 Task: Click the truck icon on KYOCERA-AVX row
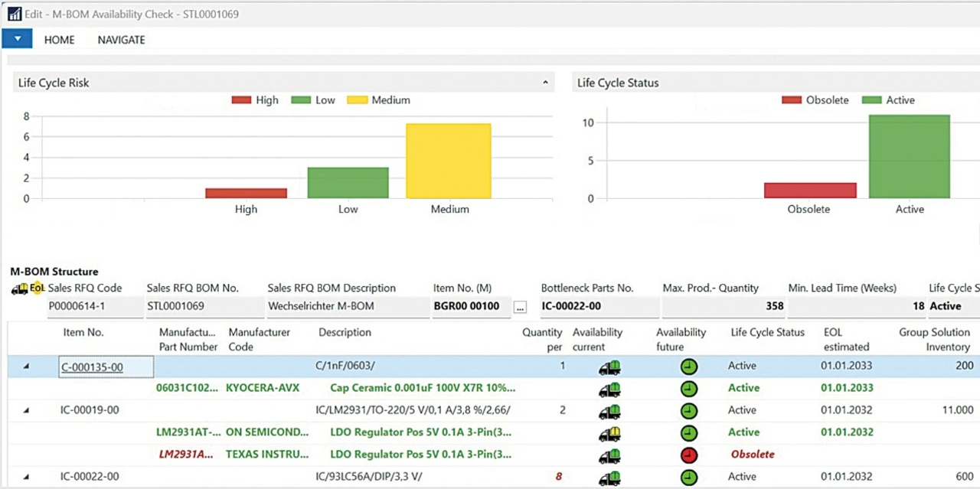click(x=609, y=390)
